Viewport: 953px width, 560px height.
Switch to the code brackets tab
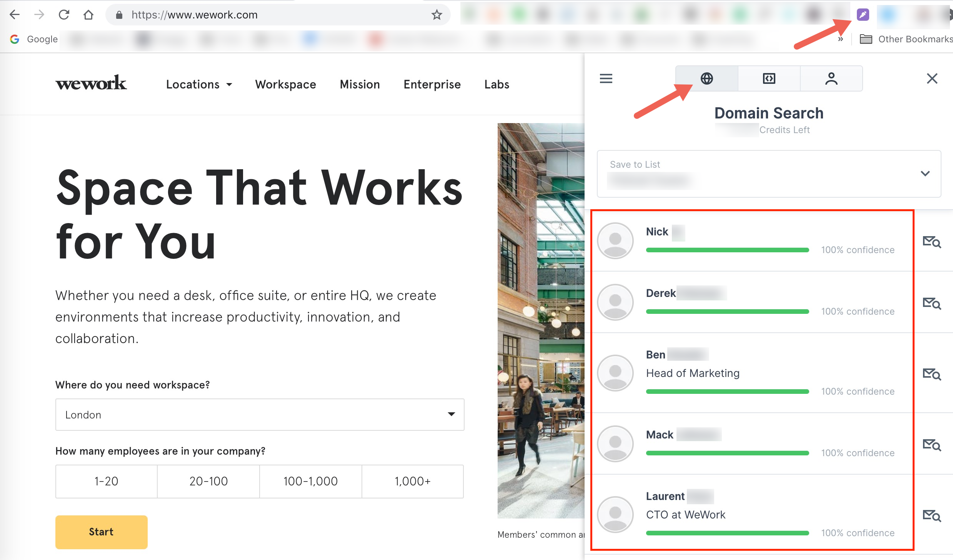[769, 78]
